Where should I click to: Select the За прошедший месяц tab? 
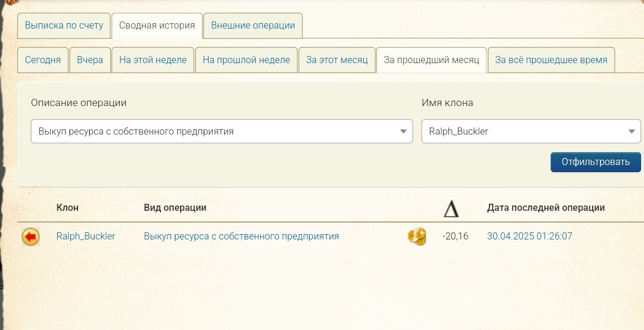pos(431,60)
